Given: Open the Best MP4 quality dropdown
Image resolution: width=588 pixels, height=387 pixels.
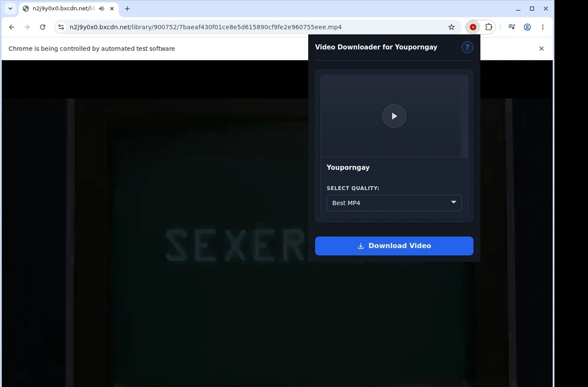Looking at the screenshot, I should [394, 203].
